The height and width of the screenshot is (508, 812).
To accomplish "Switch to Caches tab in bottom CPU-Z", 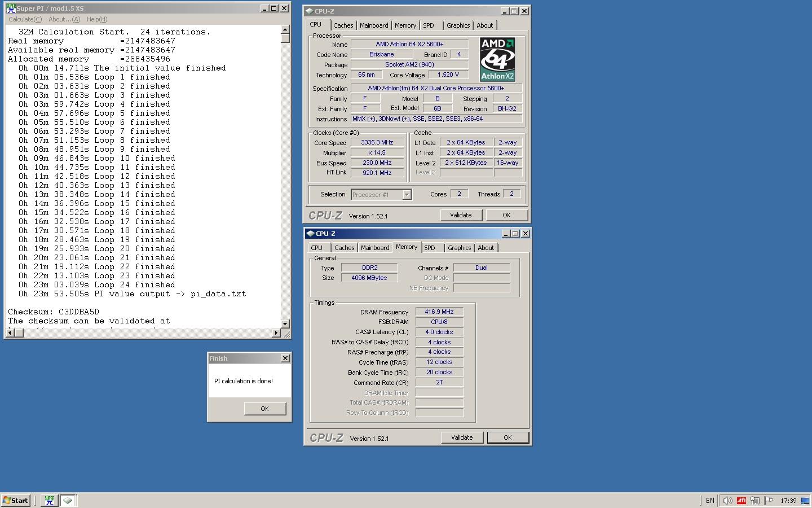I will tap(344, 248).
